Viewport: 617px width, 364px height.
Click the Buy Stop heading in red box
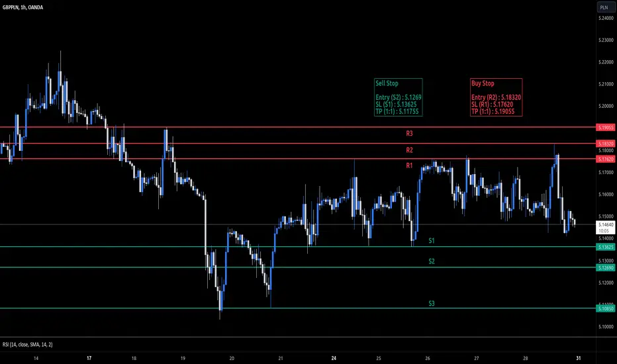[483, 83]
